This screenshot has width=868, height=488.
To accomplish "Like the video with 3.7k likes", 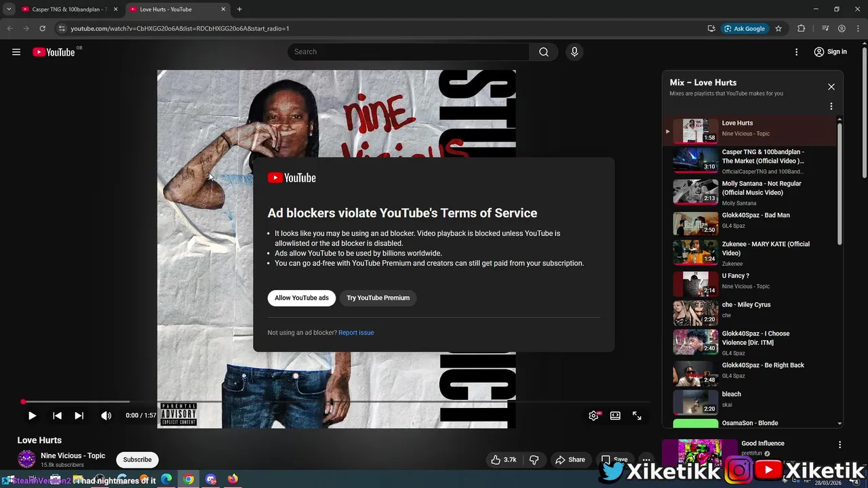I will pyautogui.click(x=504, y=460).
